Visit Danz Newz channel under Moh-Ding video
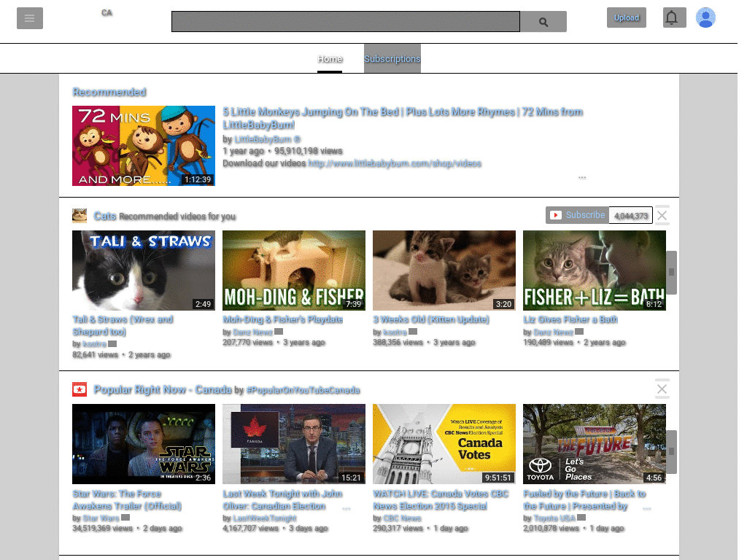This screenshot has height=560, width=747. pos(253,332)
